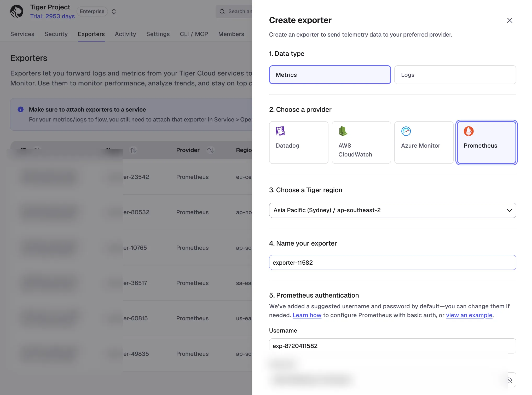Open the project switcher chevrons

tap(114, 11)
